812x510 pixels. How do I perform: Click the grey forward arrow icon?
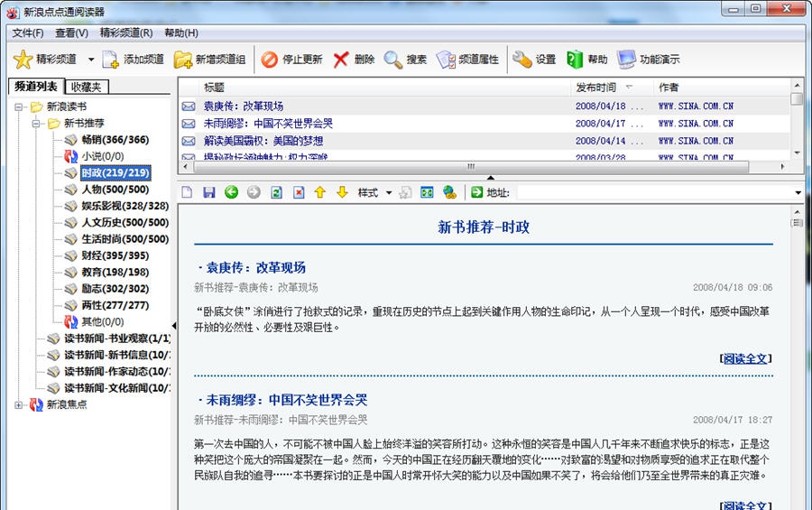pos(254,193)
